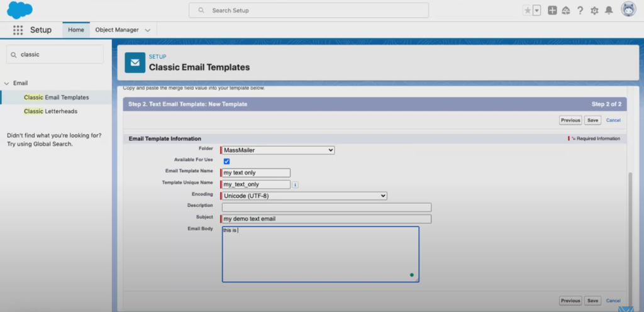The width and height of the screenshot is (644, 312).
Task: Expand the Object Manager tab chevron
Action: click(x=148, y=30)
